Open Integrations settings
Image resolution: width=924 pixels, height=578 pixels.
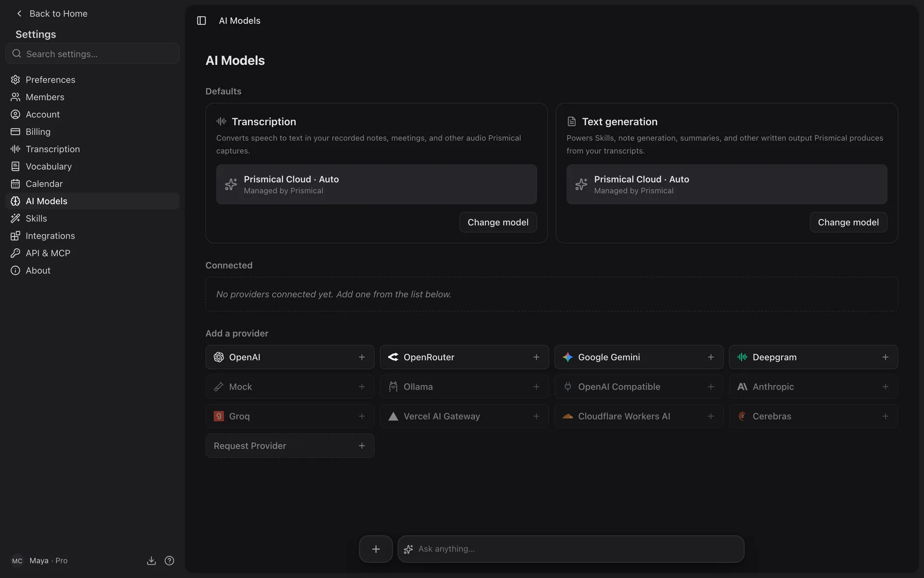coord(92,236)
